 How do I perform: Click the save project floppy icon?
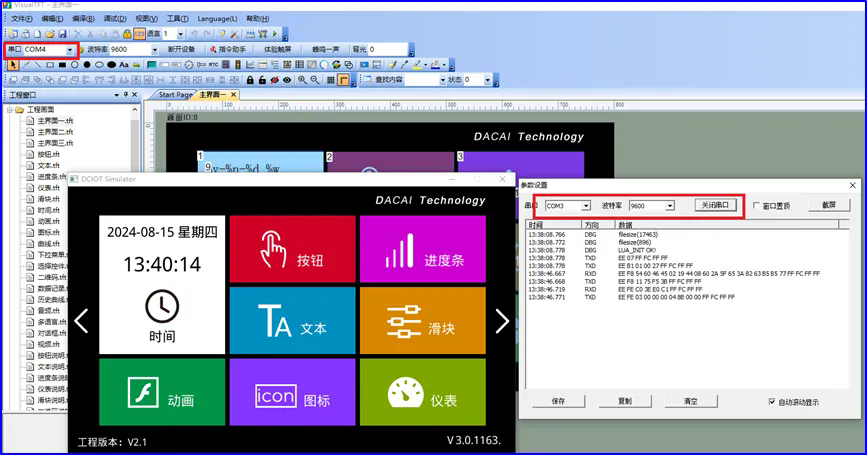(x=62, y=34)
